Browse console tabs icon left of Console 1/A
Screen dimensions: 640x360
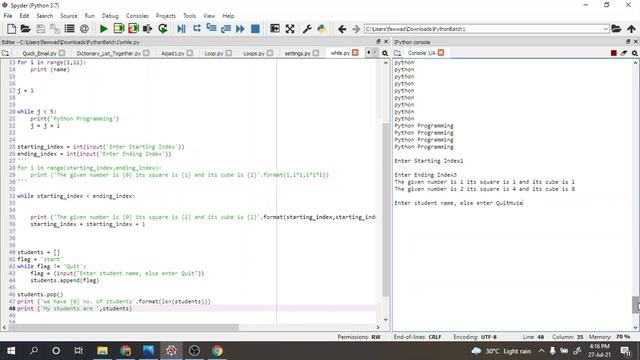(x=397, y=53)
